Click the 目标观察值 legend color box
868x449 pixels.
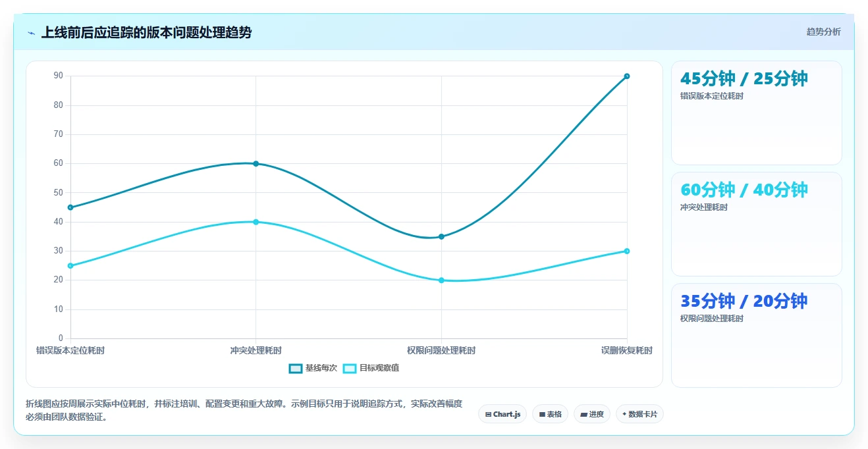click(350, 368)
